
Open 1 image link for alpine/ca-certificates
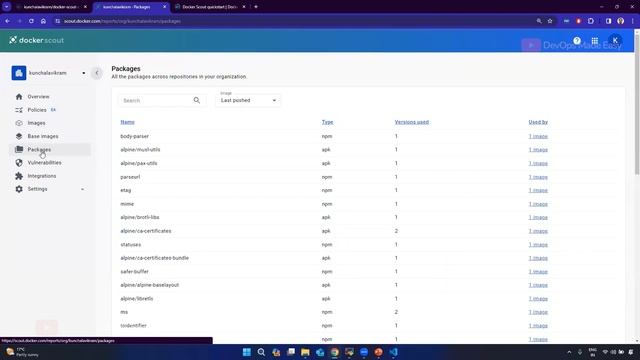538,231
